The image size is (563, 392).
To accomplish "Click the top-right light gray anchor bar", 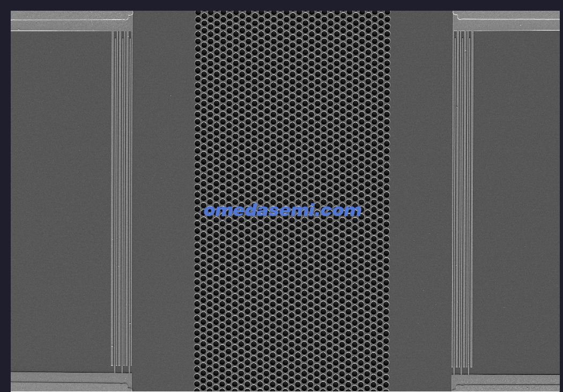I will tap(507, 20).
